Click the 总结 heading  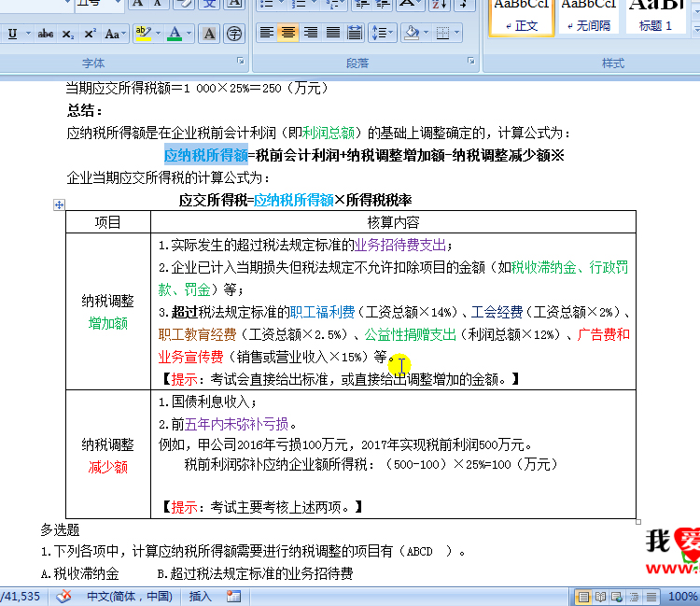point(84,110)
